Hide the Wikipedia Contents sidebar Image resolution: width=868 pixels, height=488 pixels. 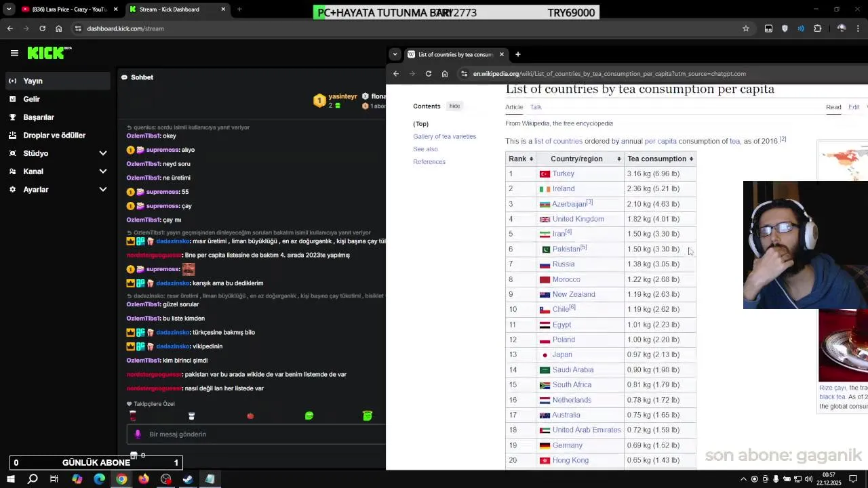[454, 106]
